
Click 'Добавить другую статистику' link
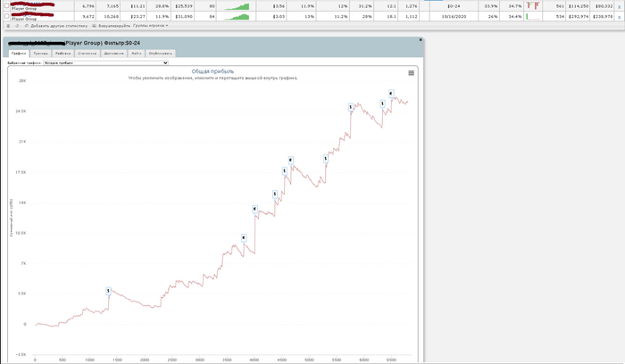[x=59, y=26]
